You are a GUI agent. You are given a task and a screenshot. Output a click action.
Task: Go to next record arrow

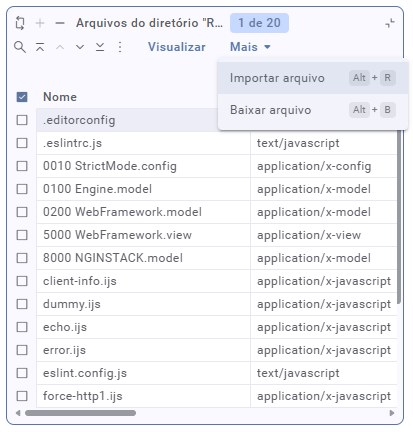80,47
